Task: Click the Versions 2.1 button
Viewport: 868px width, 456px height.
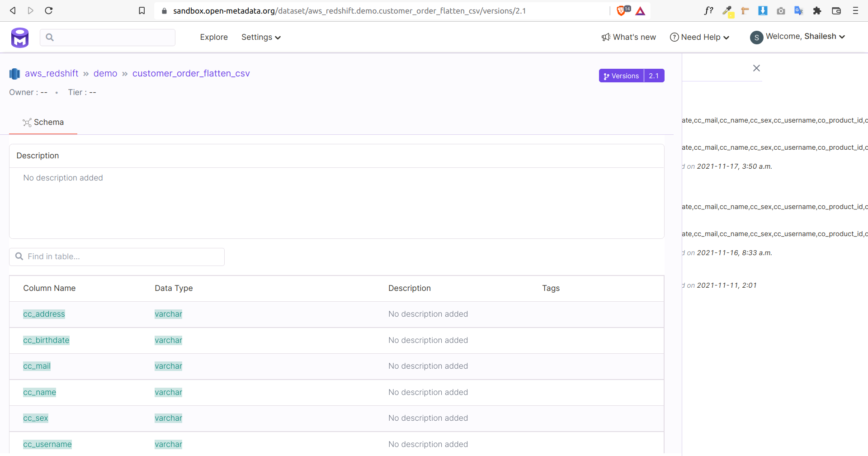Action: click(632, 76)
